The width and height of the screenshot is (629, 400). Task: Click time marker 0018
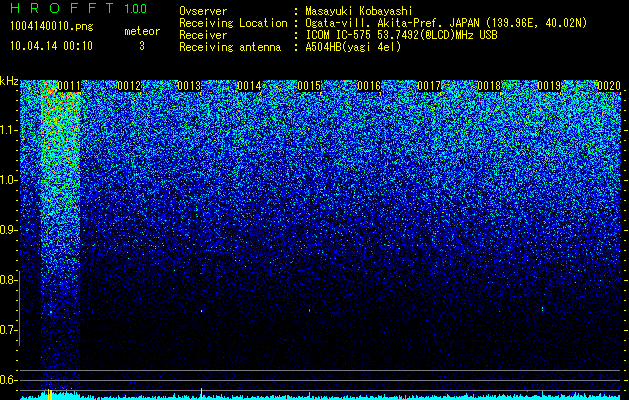489,86
